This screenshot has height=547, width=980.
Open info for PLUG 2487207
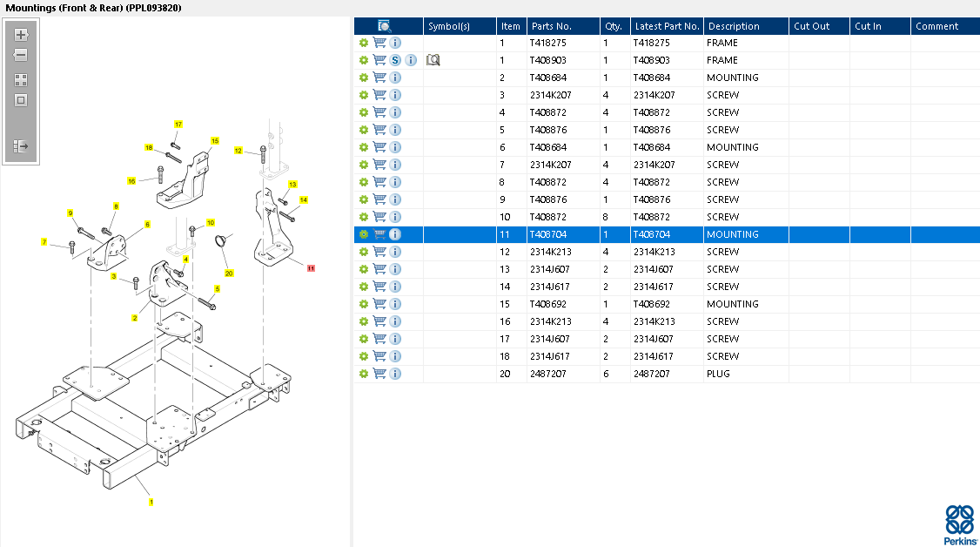click(x=395, y=373)
